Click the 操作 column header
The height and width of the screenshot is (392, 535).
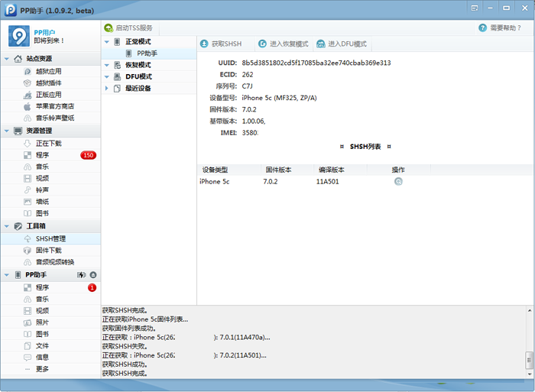click(x=398, y=170)
